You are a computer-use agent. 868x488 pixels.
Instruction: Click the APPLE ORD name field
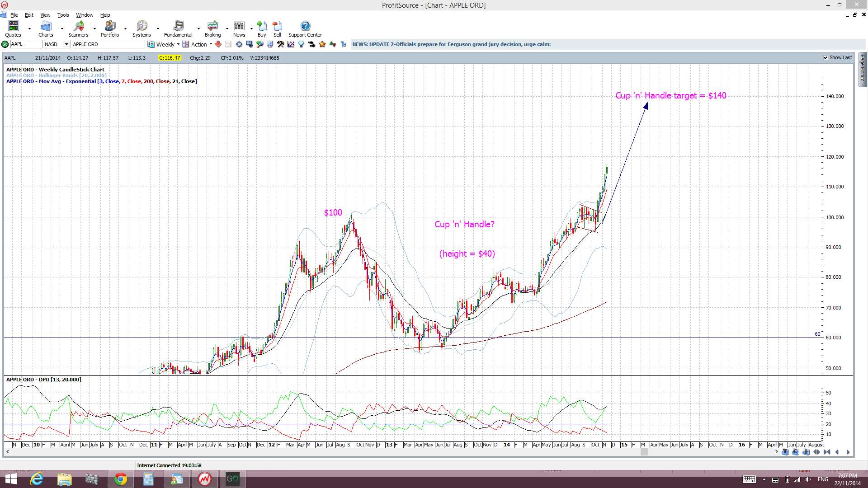coord(108,44)
